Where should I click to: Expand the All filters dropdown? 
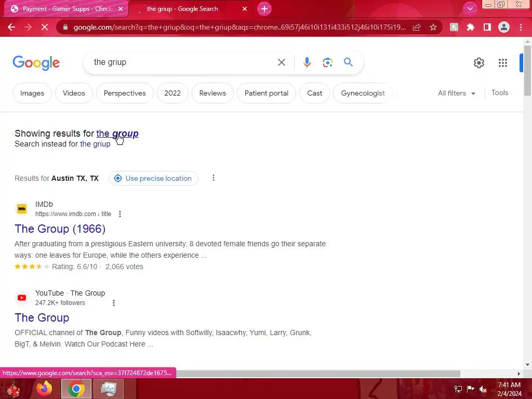coord(456,93)
